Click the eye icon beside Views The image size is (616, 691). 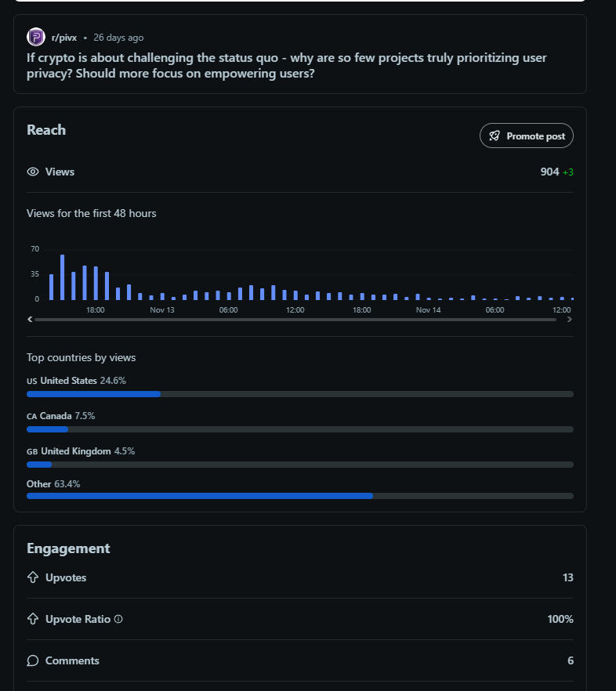pos(33,172)
